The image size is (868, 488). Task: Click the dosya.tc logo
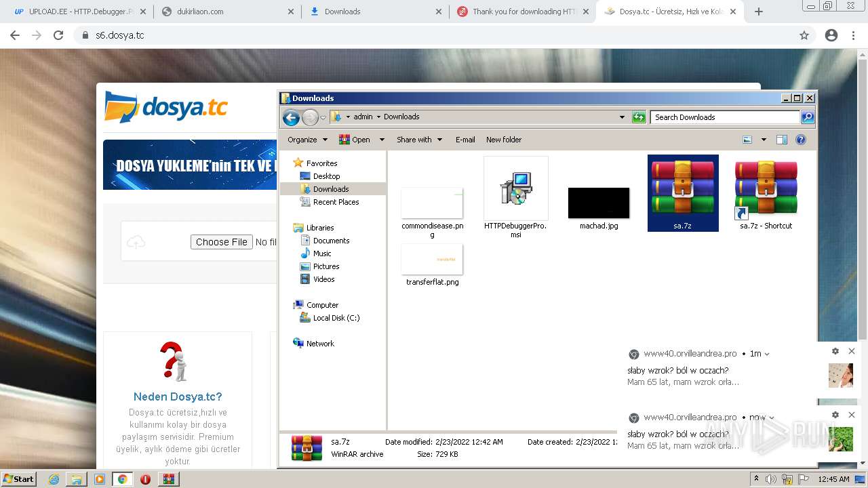tap(167, 108)
